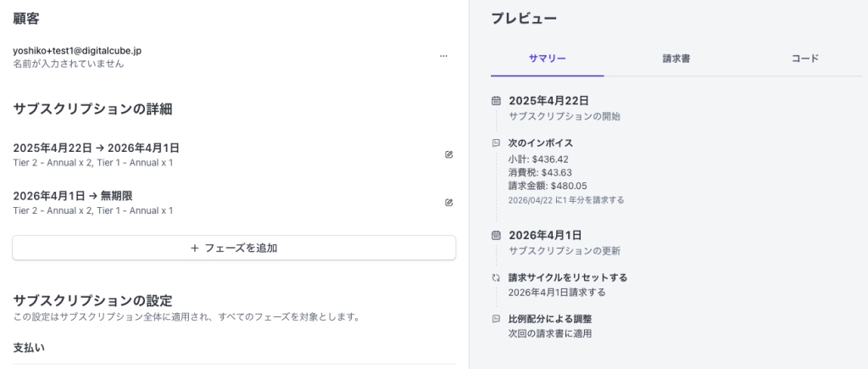Click the 請求金額: $480.05 line
The image size is (868, 369).
point(548,186)
